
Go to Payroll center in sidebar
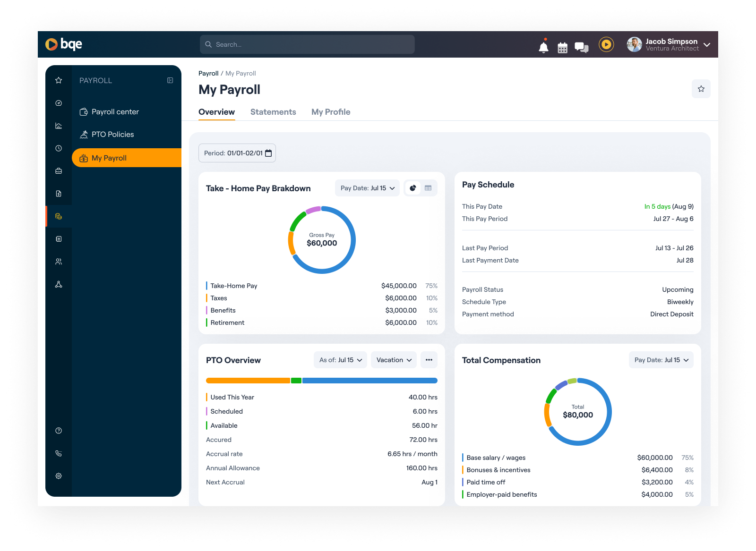(x=115, y=112)
